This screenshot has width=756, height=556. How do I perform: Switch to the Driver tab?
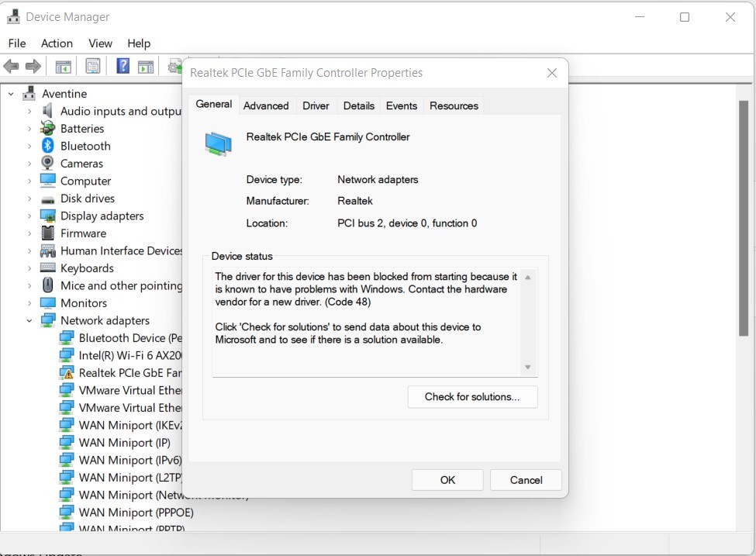[x=316, y=105]
